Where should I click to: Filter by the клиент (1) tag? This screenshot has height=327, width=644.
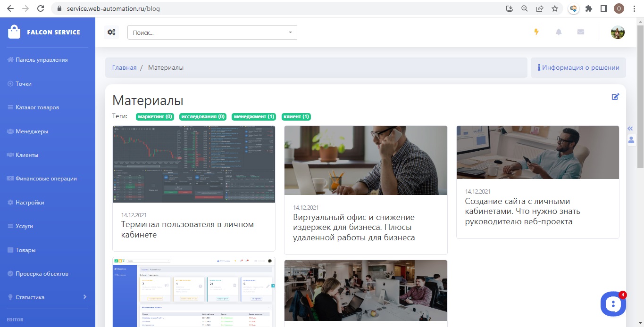296,117
